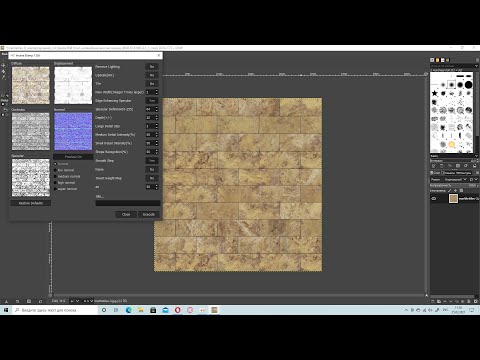480x360 pixels.
Task: Open File Explorer from the taskbar
Action: [x=141, y=310]
